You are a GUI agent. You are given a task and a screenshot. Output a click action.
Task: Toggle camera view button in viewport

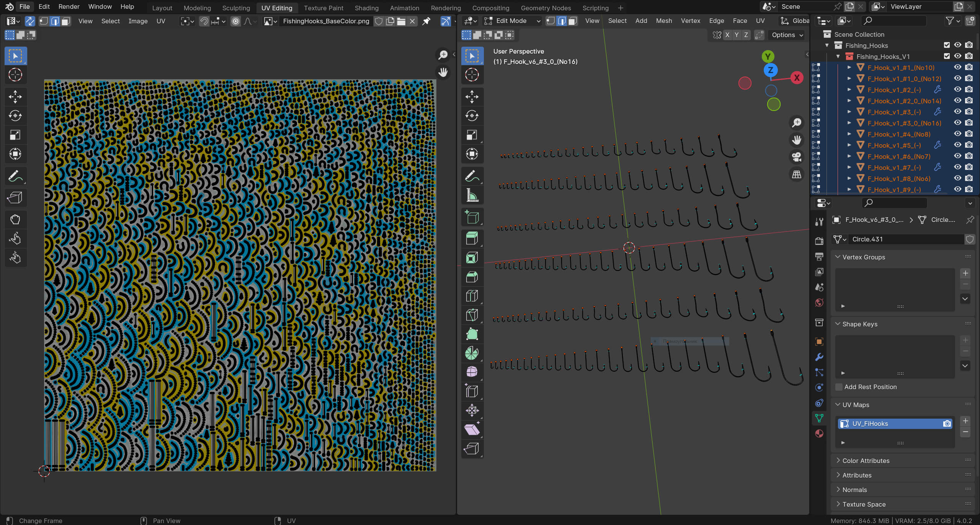pos(797,157)
